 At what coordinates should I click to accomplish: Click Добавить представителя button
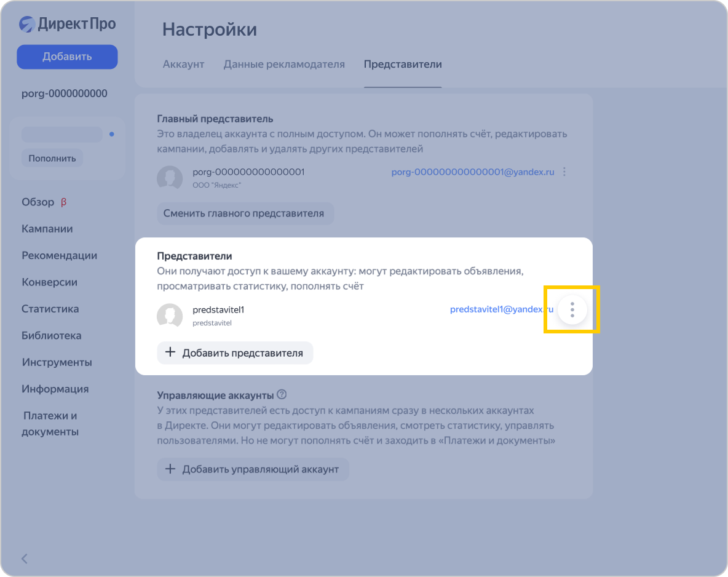pyautogui.click(x=235, y=353)
